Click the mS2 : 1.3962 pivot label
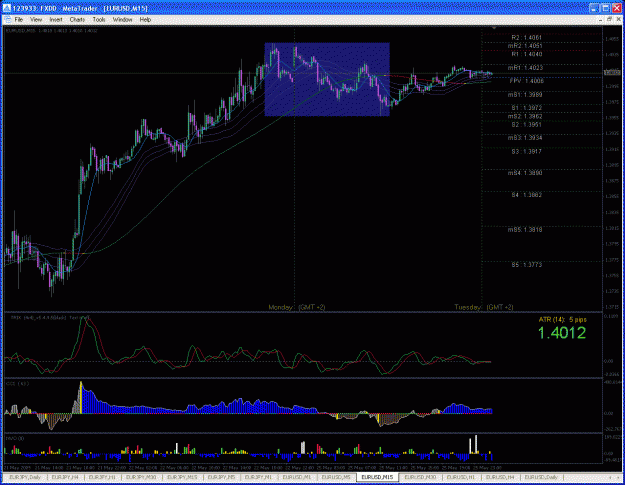Image resolution: width=625 pixels, height=485 pixels. point(525,117)
